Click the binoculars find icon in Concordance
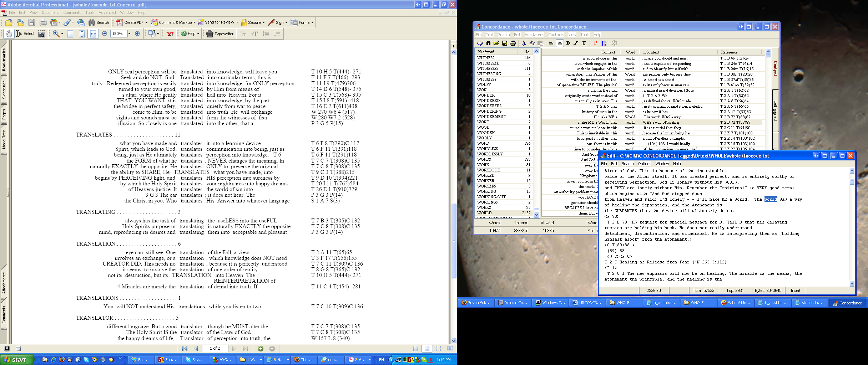868x365 pixels. (x=488, y=43)
